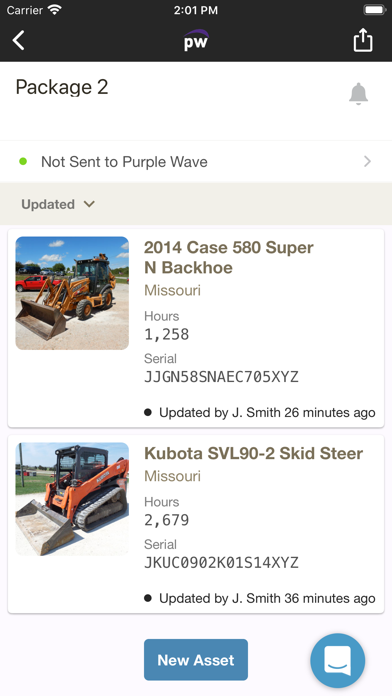
Task: Tap the green status dot
Action: (23, 162)
